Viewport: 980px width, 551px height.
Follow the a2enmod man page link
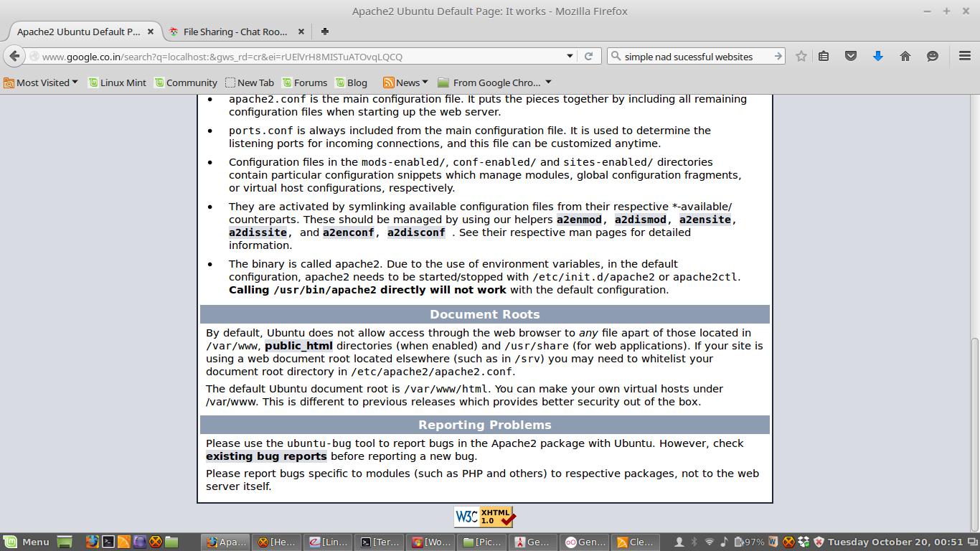(579, 220)
